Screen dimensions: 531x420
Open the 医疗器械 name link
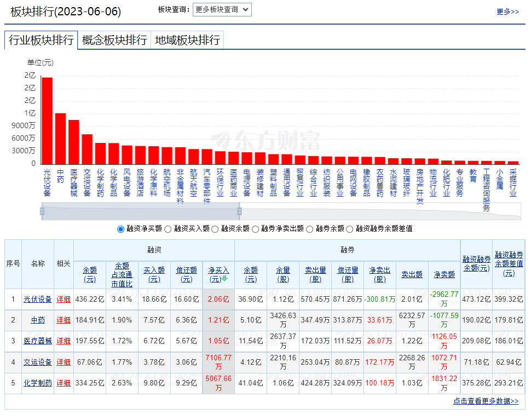pos(38,341)
